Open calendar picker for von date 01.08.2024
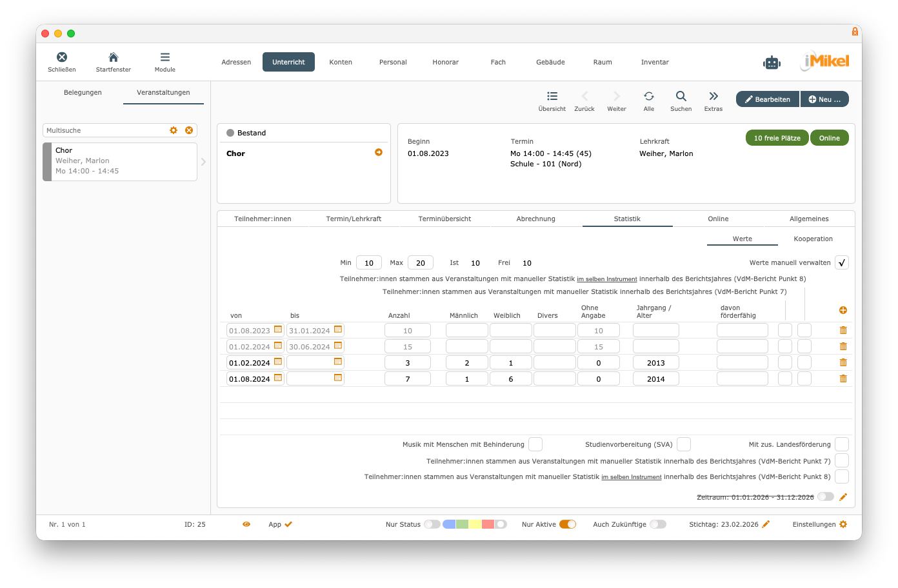898x588 pixels. pos(278,378)
